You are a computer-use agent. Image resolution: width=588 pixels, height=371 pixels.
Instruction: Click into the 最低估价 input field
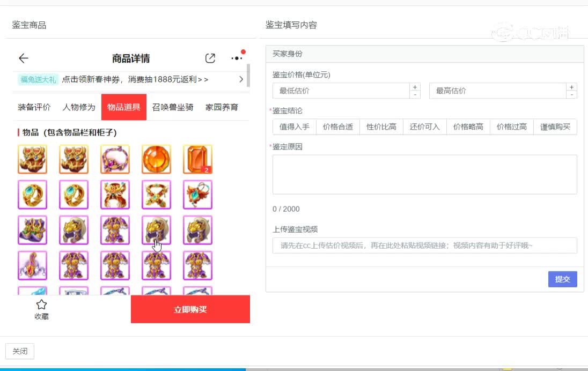pyautogui.click(x=341, y=91)
